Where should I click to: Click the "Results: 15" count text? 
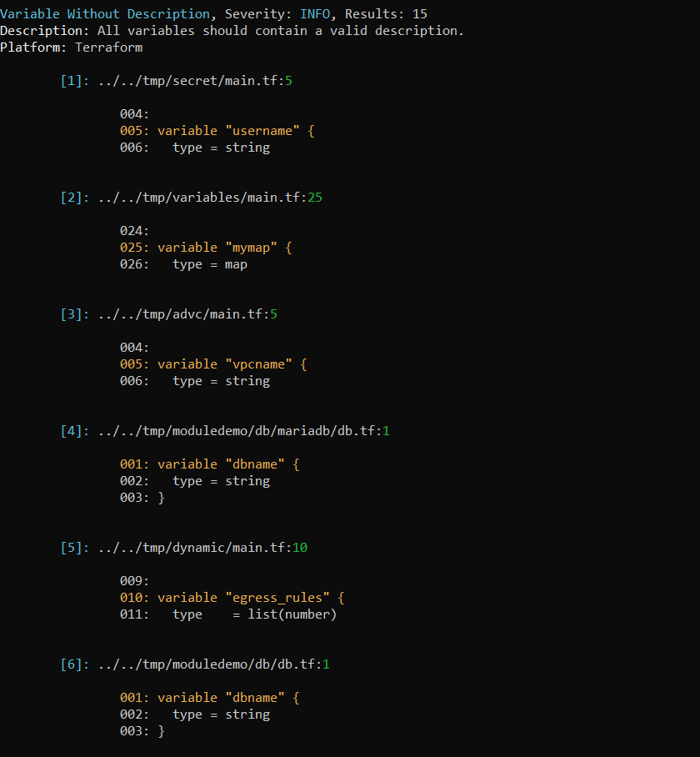tap(386, 14)
